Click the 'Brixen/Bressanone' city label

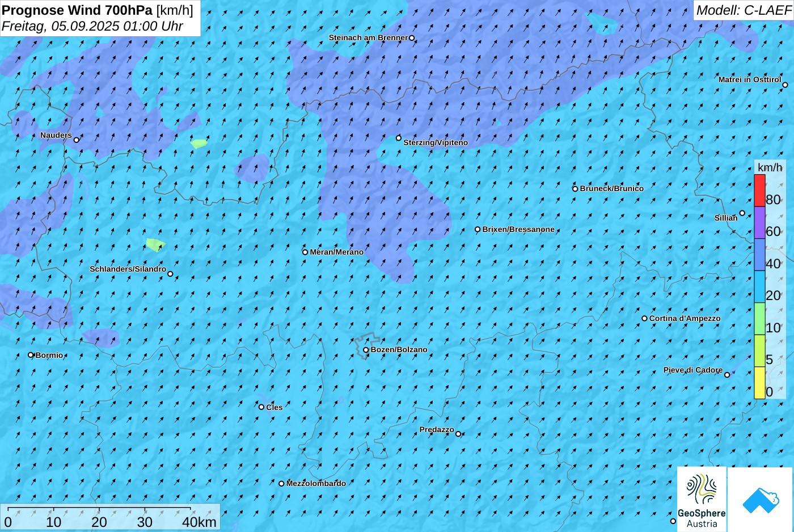[x=518, y=230]
